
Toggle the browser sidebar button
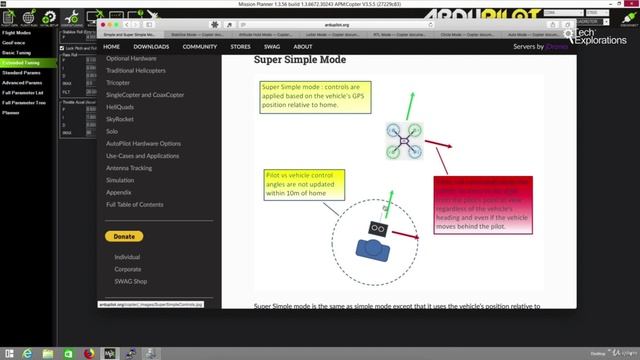[x=149, y=25]
